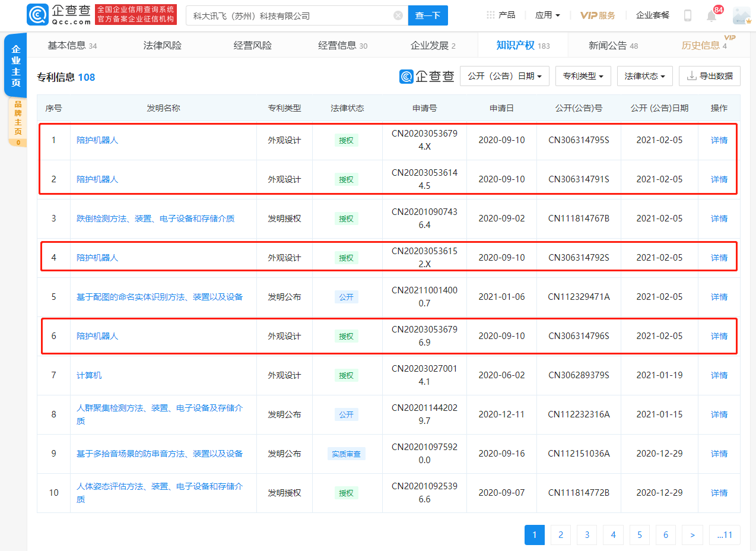This screenshot has height=551, width=756.
Task: Switch to the 经营信息 tab
Action: pyautogui.click(x=342, y=45)
